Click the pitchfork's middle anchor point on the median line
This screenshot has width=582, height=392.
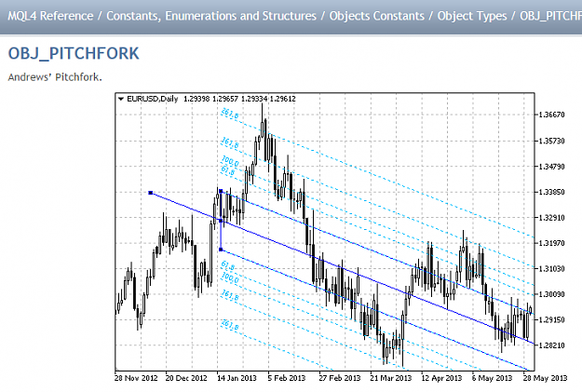tap(221, 221)
